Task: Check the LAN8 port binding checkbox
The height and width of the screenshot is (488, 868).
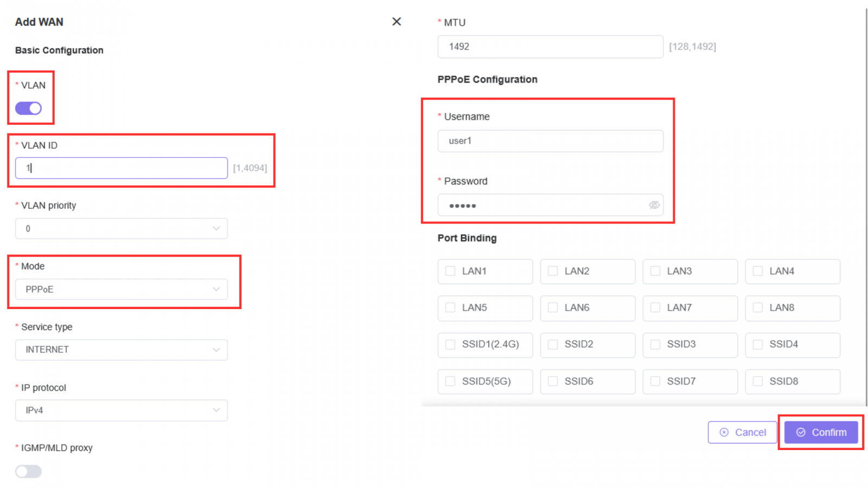Action: (x=758, y=308)
